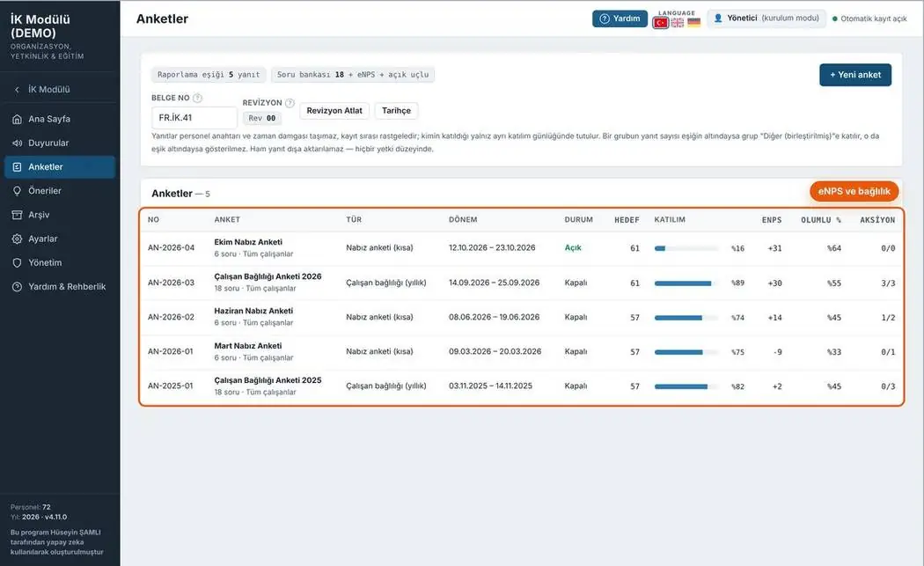The width and height of the screenshot is (924, 566).
Task: Switch language with the German flag
Action: pyautogui.click(x=694, y=22)
